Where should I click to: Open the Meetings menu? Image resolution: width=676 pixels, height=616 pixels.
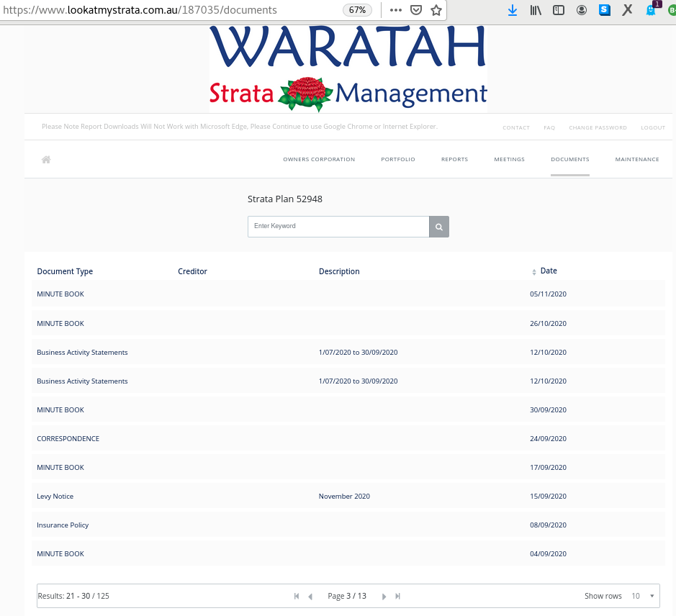tap(509, 160)
